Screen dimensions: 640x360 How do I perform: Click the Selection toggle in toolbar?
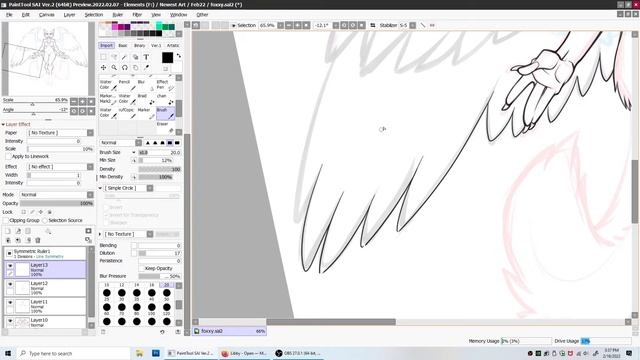click(244, 25)
